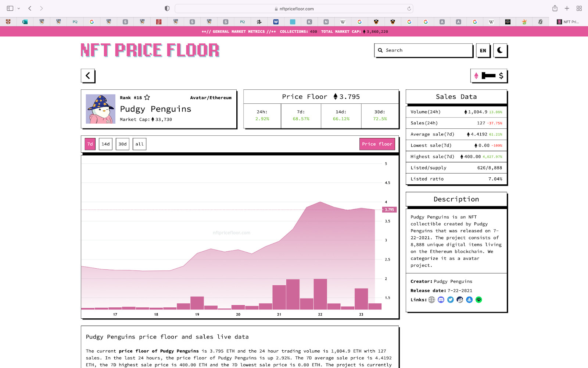Click the 3.795 price marker on chart
The height and width of the screenshot is (368, 588).
389,210
